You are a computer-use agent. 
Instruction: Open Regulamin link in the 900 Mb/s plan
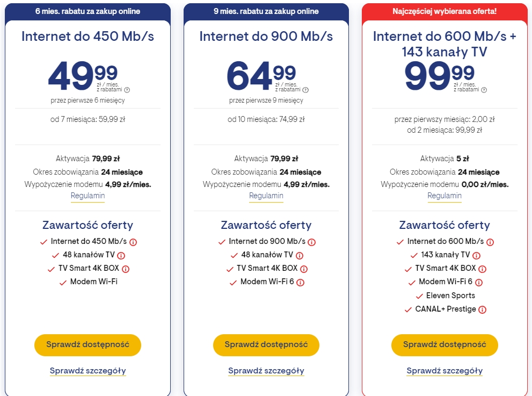(266, 196)
